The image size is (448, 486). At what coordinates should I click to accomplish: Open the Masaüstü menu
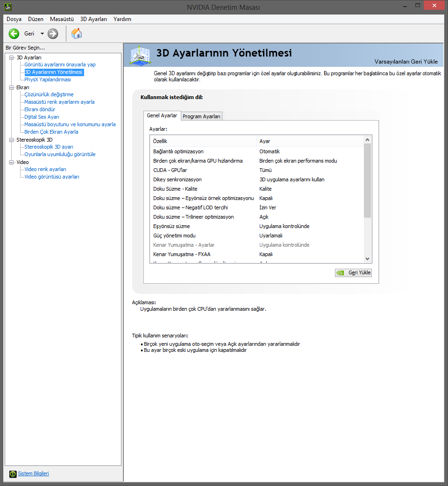pyautogui.click(x=62, y=19)
